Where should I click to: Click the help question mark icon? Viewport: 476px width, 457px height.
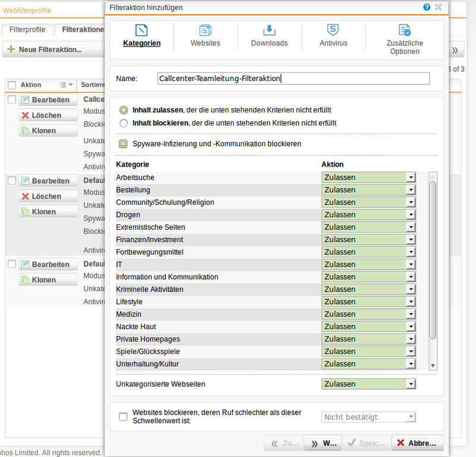tap(427, 7)
